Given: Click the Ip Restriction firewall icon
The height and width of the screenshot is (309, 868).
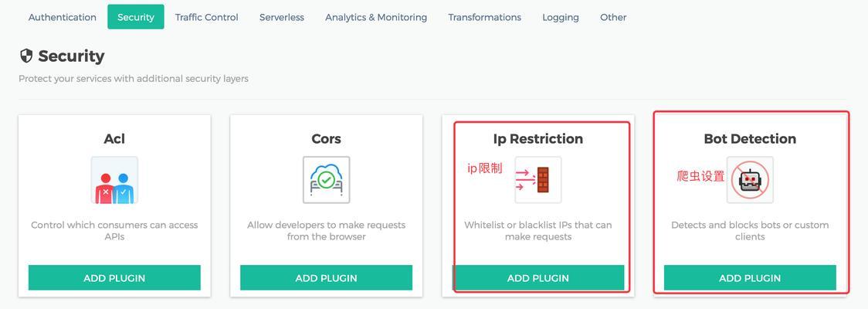Looking at the screenshot, I should pos(538,180).
